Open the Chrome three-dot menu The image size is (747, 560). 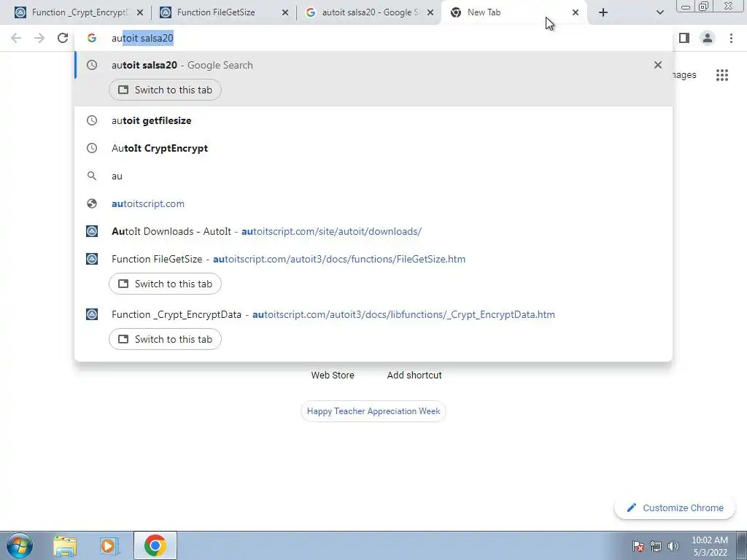[x=731, y=38]
